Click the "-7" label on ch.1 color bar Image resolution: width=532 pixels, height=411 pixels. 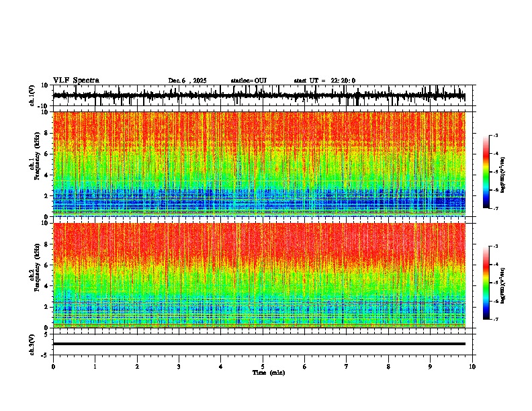495,208
